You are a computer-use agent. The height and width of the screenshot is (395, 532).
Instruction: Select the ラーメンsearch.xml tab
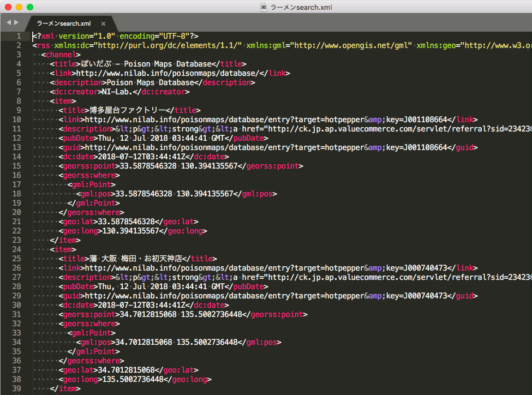point(64,23)
